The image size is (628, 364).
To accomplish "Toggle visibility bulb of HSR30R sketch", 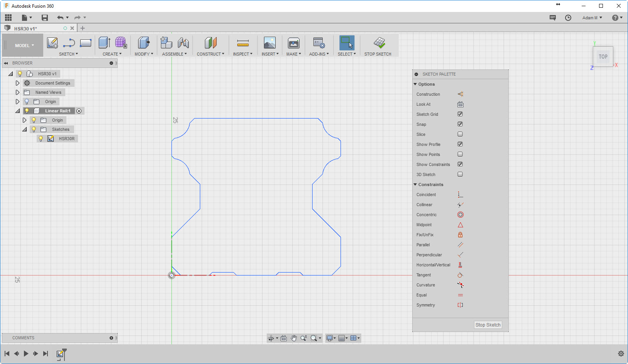I will coord(41,139).
